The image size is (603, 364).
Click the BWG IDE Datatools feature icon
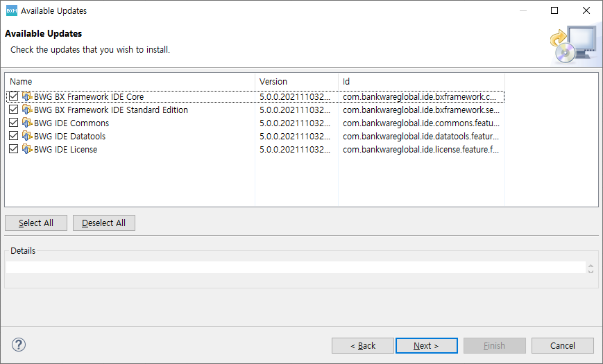click(x=27, y=136)
